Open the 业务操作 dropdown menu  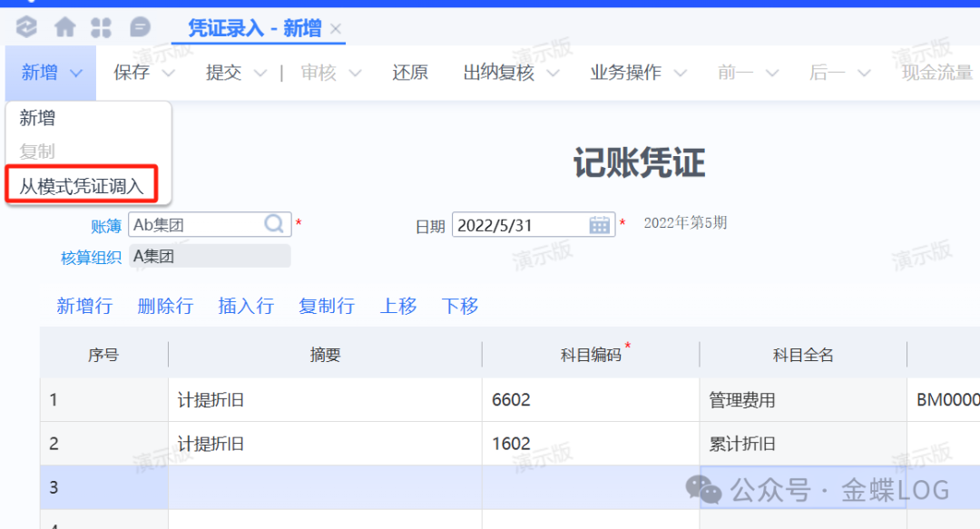click(x=638, y=73)
